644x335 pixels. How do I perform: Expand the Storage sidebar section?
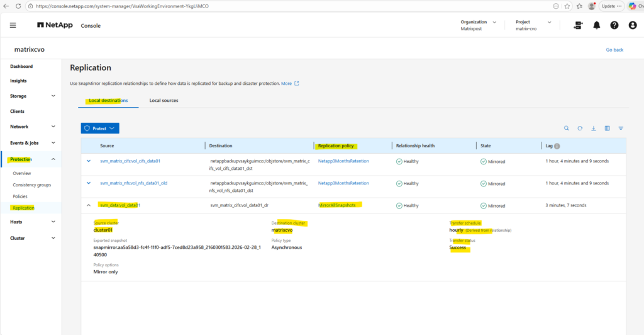pyautogui.click(x=53, y=96)
